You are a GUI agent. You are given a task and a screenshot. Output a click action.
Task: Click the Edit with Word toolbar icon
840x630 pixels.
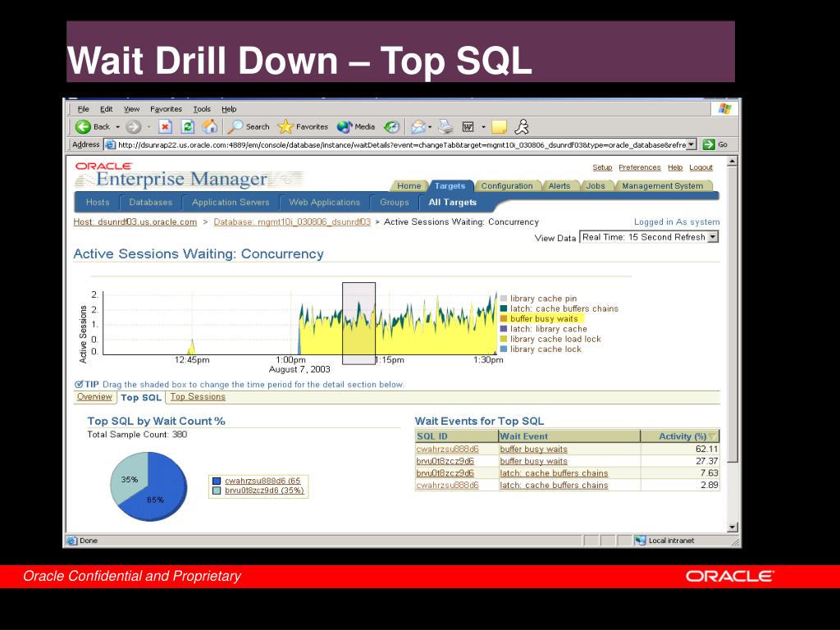click(x=468, y=127)
